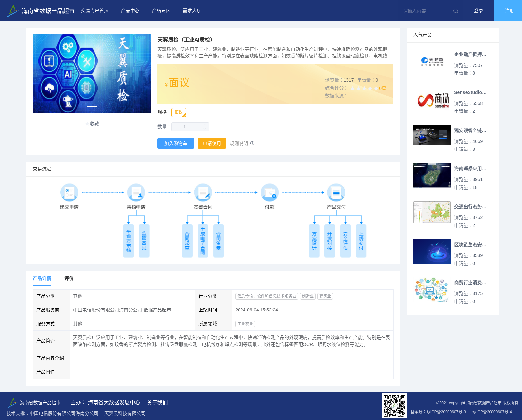Click the rating stars next to 综合评分
This screenshot has height=420, width=522.
(364, 88)
